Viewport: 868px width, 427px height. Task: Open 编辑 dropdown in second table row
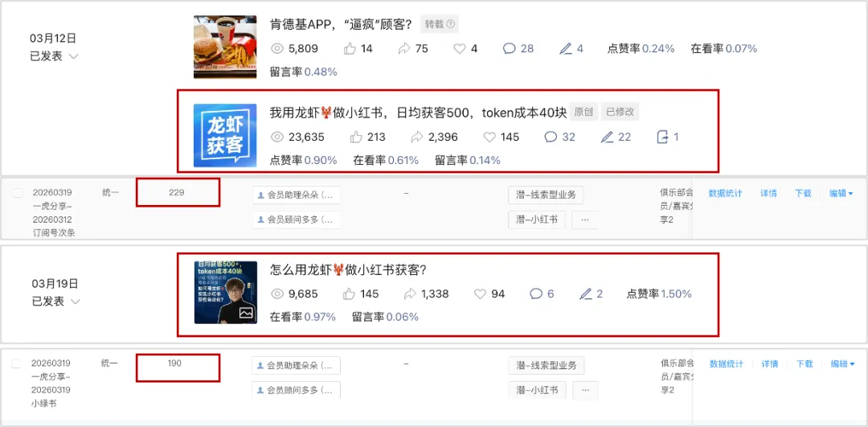[842, 363]
